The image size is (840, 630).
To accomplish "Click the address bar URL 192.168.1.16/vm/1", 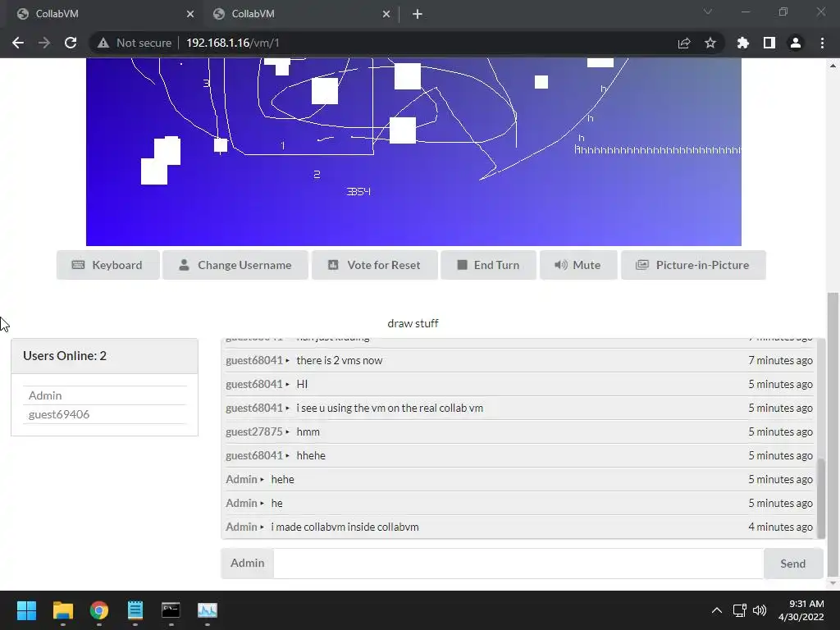I will (232, 43).
